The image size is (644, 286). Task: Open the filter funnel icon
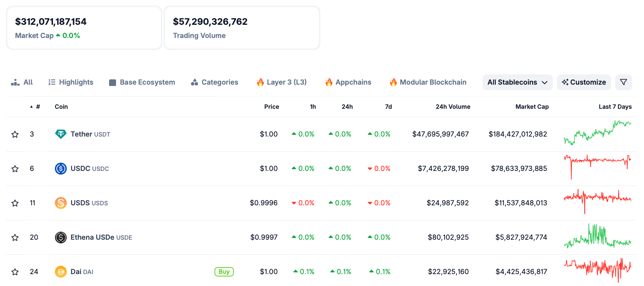pyautogui.click(x=623, y=82)
